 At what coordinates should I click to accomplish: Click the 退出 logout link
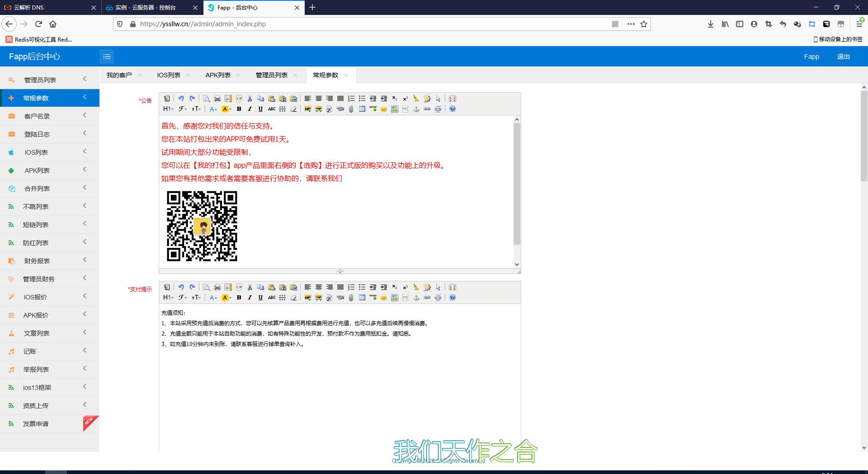coord(843,57)
